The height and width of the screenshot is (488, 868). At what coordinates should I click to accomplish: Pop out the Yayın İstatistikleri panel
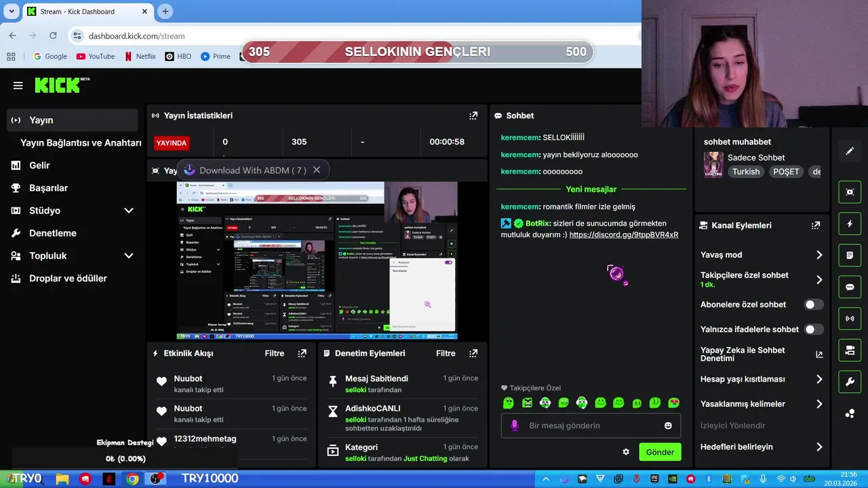[473, 116]
